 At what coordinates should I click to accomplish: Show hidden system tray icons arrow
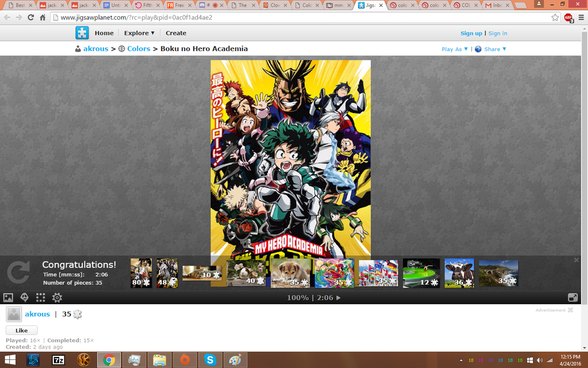[461, 361]
